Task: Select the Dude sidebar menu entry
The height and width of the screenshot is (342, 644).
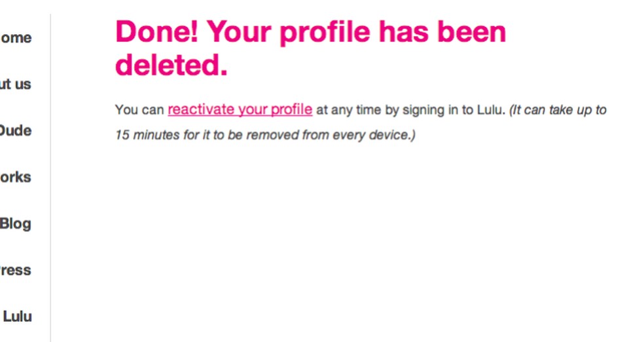Action: pos(16,131)
